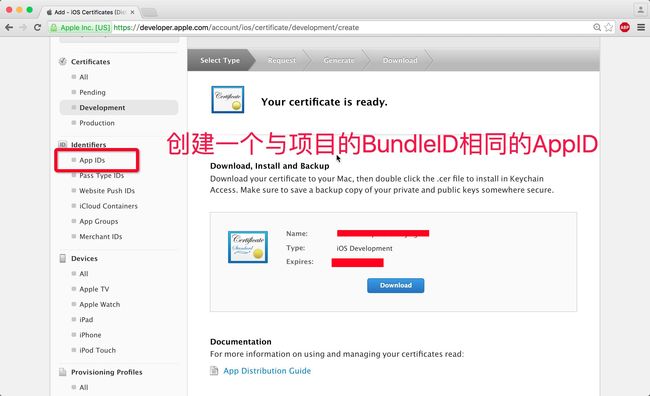The image size is (650, 396).
Task: Click the Request step
Action: tap(282, 60)
